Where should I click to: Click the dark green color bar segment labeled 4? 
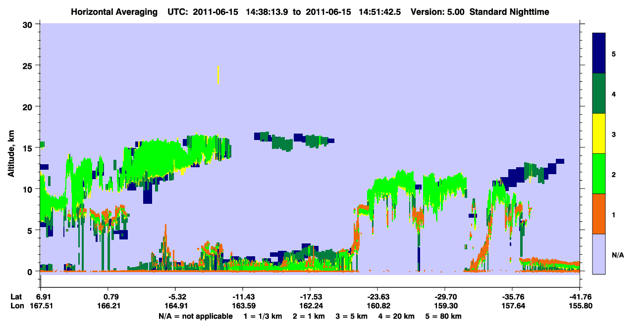(599, 94)
